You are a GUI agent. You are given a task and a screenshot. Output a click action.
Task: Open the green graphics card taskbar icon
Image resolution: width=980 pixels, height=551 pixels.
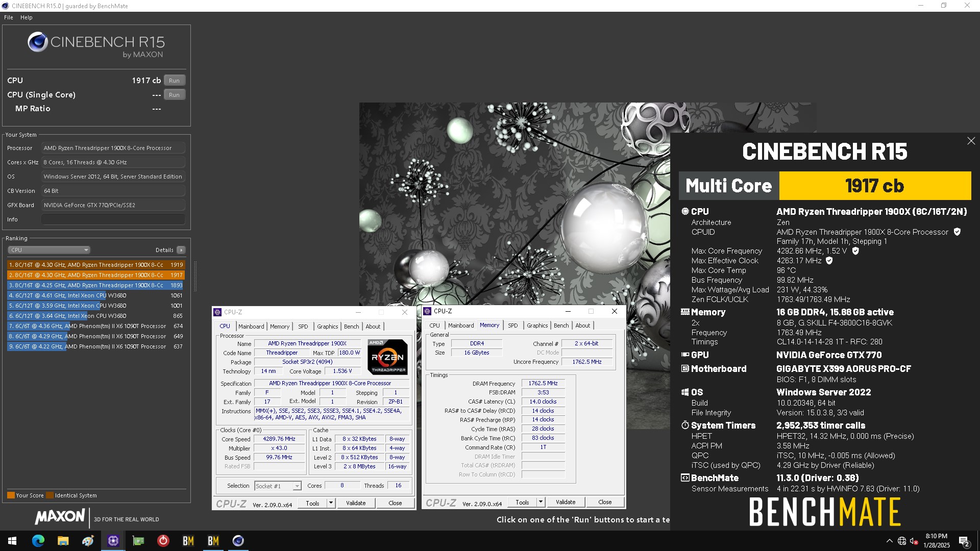click(x=138, y=541)
